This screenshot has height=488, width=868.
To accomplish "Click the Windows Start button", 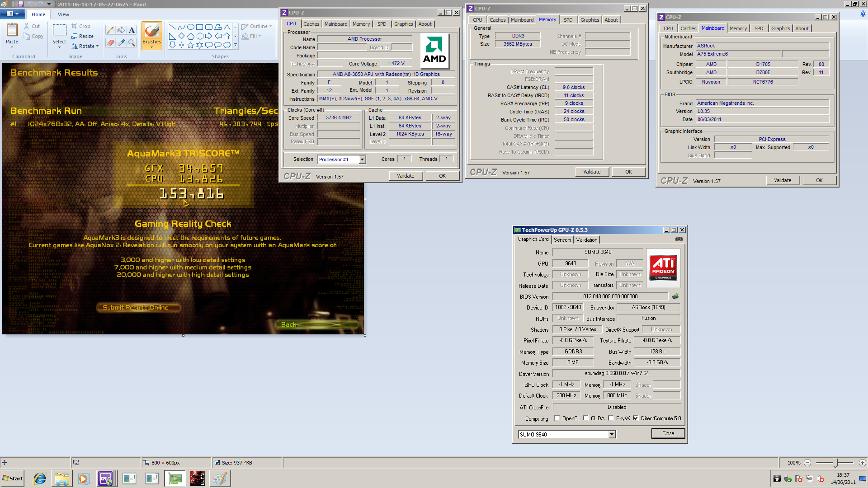I will (x=13, y=479).
